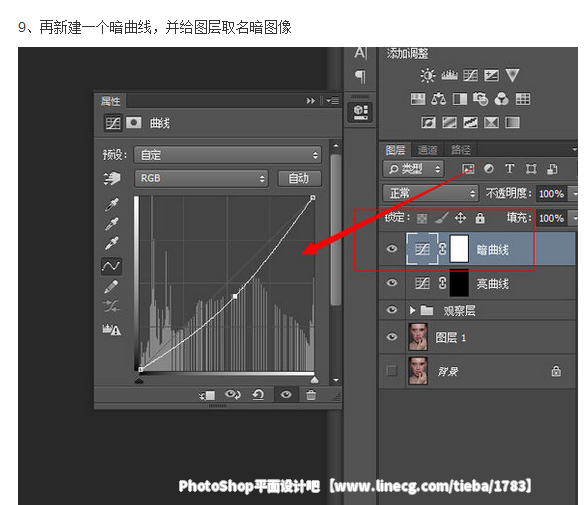Add a Channel Mixer adjustment
This screenshot has height=505, width=587.
[502, 99]
